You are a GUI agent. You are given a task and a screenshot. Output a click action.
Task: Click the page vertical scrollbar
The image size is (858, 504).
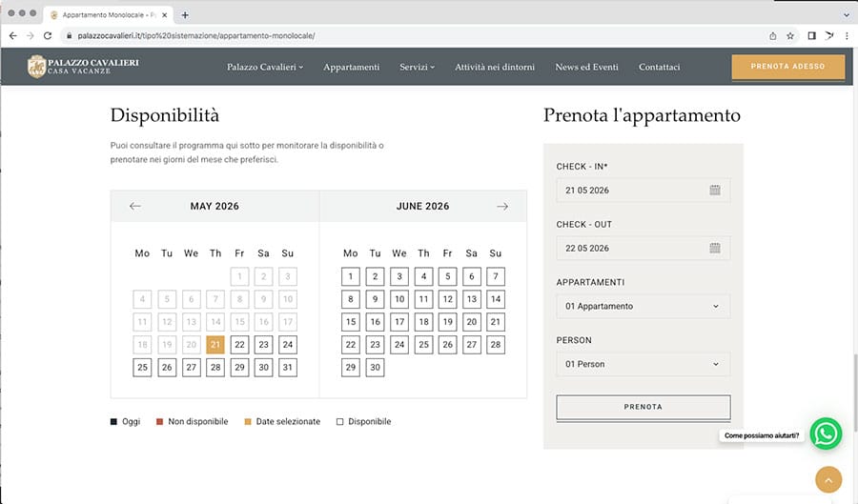855,393
